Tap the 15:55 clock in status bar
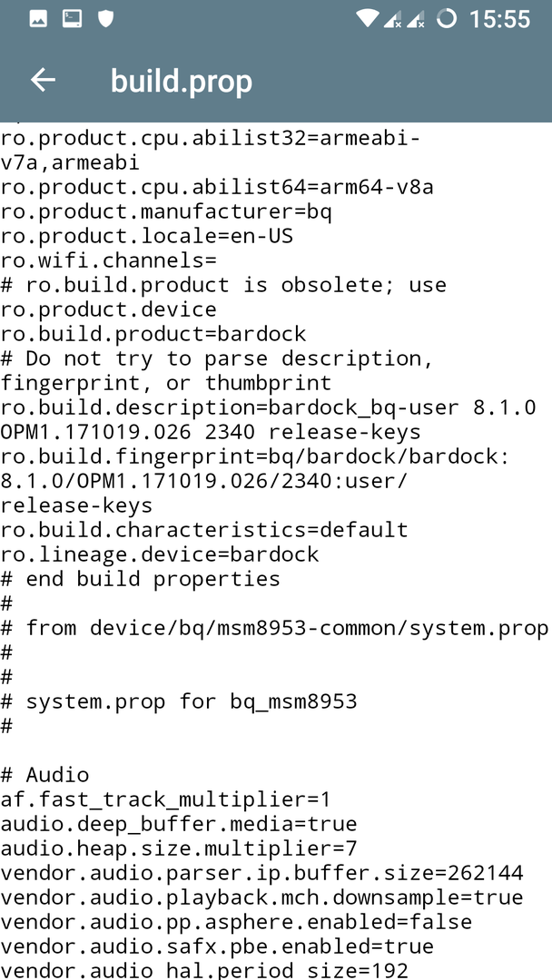 (x=498, y=19)
